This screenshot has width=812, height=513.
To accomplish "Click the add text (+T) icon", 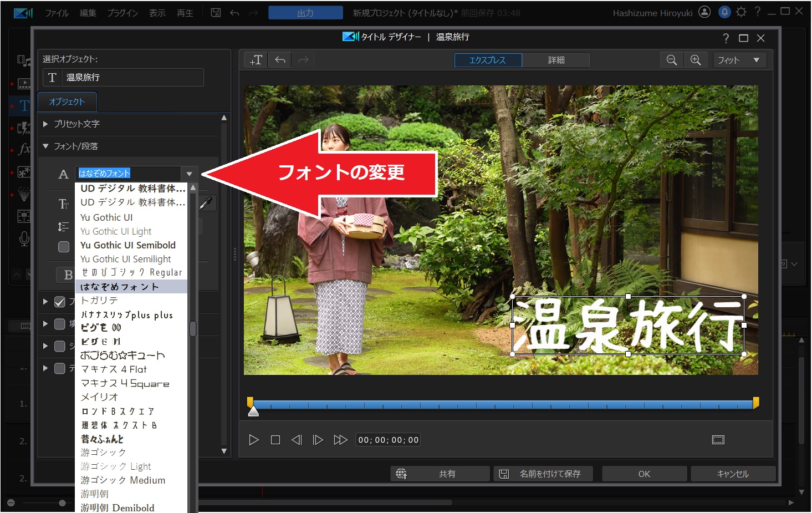I will (x=256, y=60).
